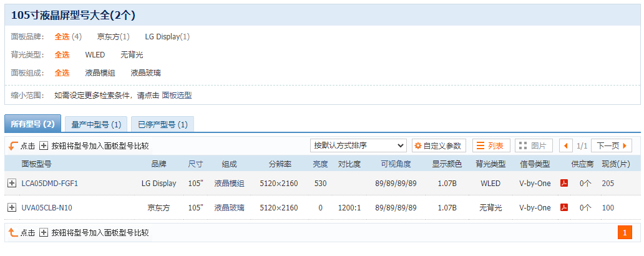Filter panel brand by 京东方
The height and width of the screenshot is (256, 644).
coord(113,37)
